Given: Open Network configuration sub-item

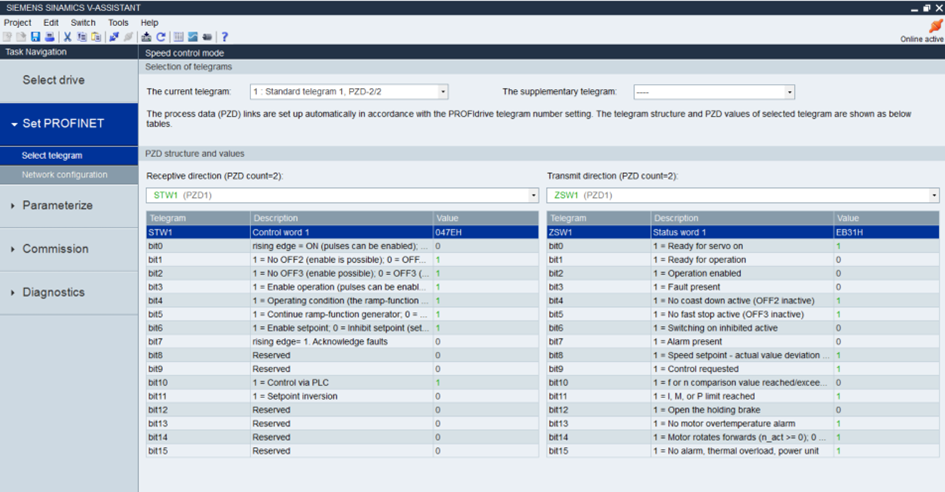Looking at the screenshot, I should point(69,175).
